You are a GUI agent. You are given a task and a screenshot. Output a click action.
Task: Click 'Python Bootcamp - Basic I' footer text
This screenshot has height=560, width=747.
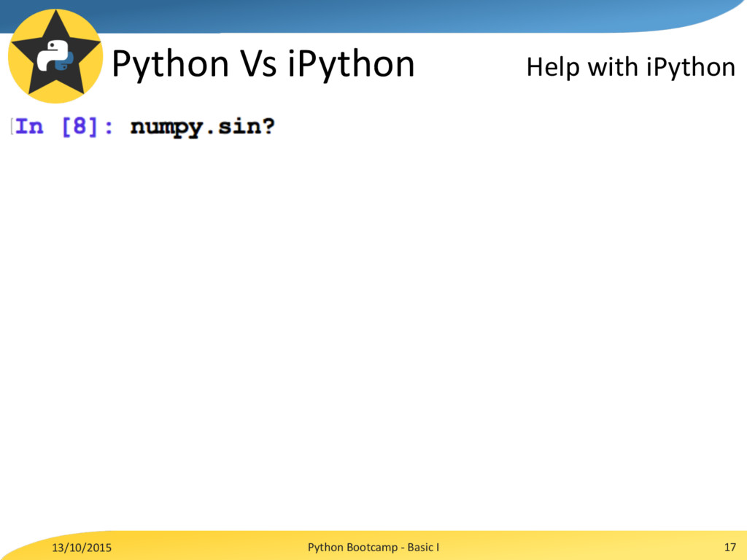373,547
